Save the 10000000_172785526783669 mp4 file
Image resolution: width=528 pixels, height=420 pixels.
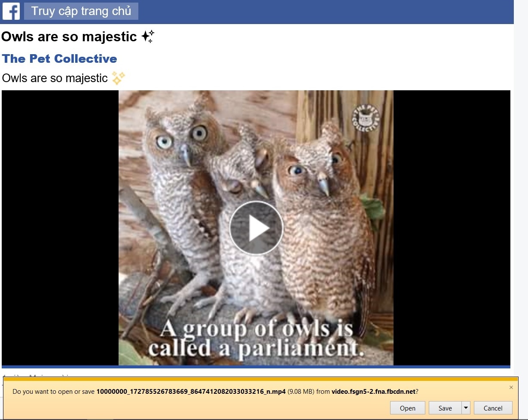pos(445,408)
